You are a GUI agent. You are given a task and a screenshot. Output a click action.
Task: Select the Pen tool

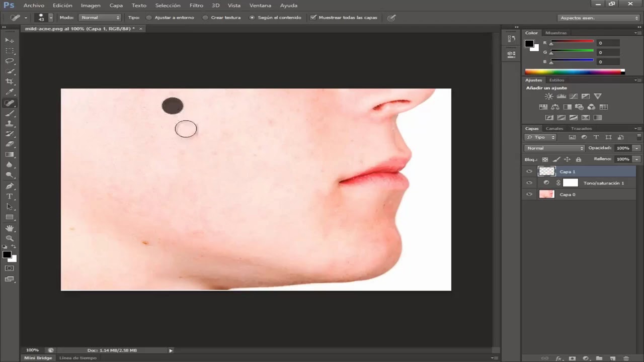tap(10, 186)
